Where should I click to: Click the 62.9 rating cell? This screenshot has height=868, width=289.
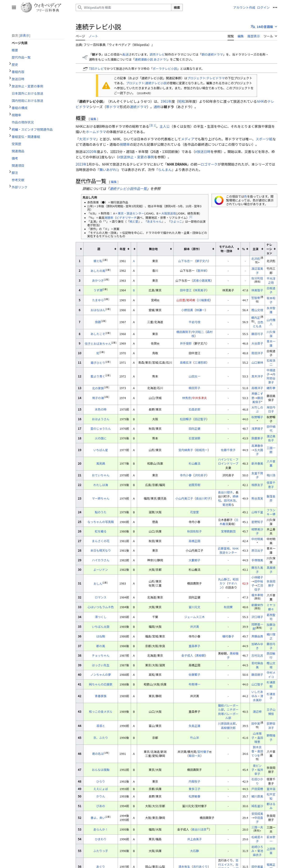coord(245,583)
